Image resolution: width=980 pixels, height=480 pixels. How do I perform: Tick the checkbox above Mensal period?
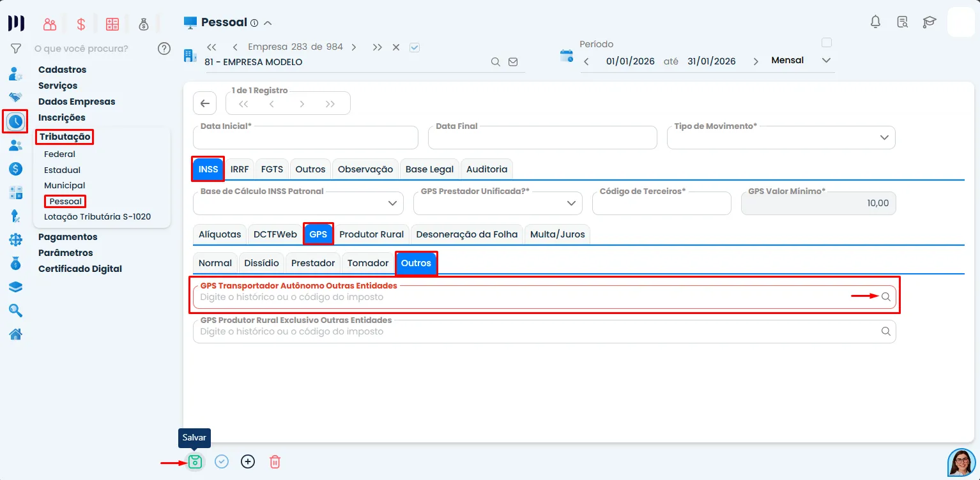[x=827, y=43]
